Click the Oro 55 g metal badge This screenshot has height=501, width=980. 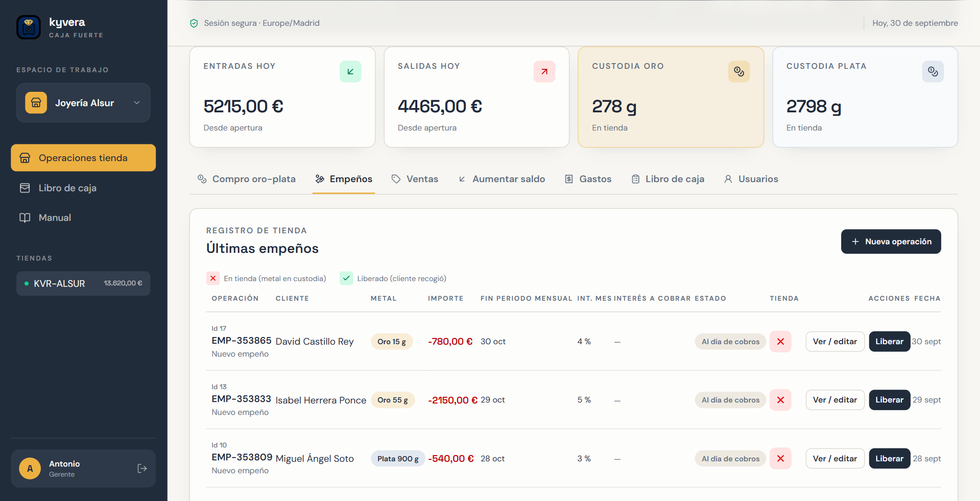[x=393, y=400]
